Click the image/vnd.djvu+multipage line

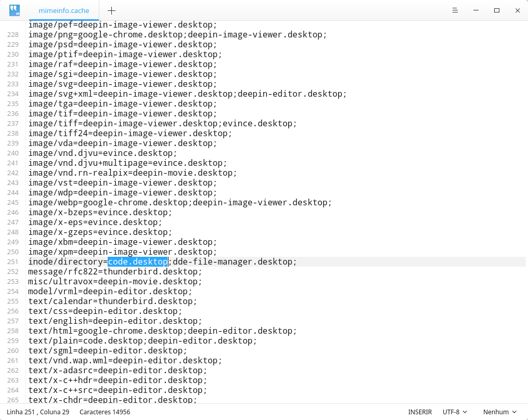[x=127, y=163]
